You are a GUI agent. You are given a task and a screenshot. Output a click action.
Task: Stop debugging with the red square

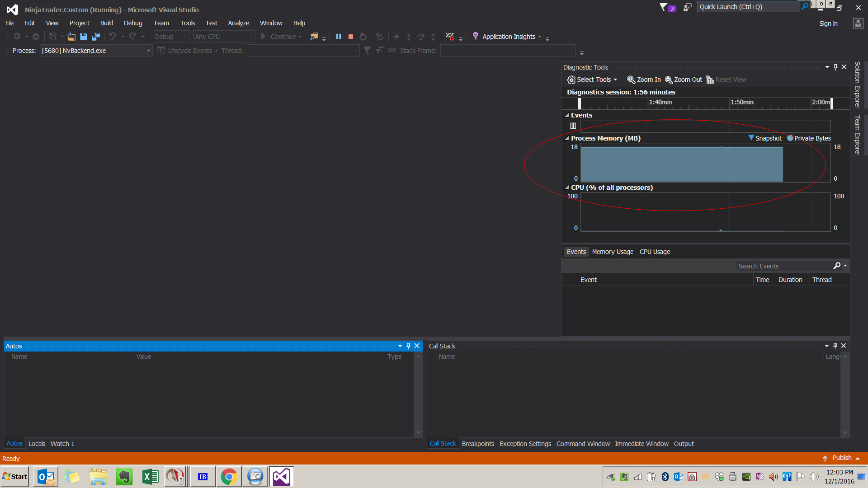(351, 37)
